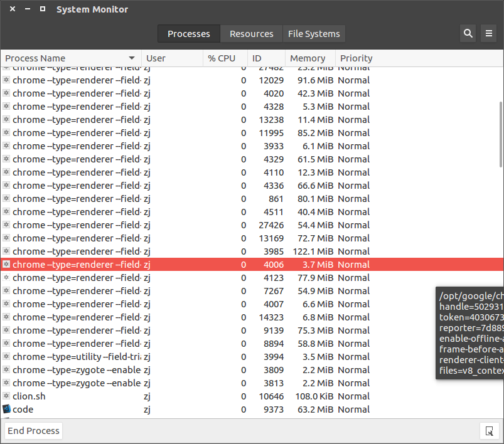This screenshot has width=504, height=444.
Task: Select process row with ID 13238
Action: coord(252,120)
